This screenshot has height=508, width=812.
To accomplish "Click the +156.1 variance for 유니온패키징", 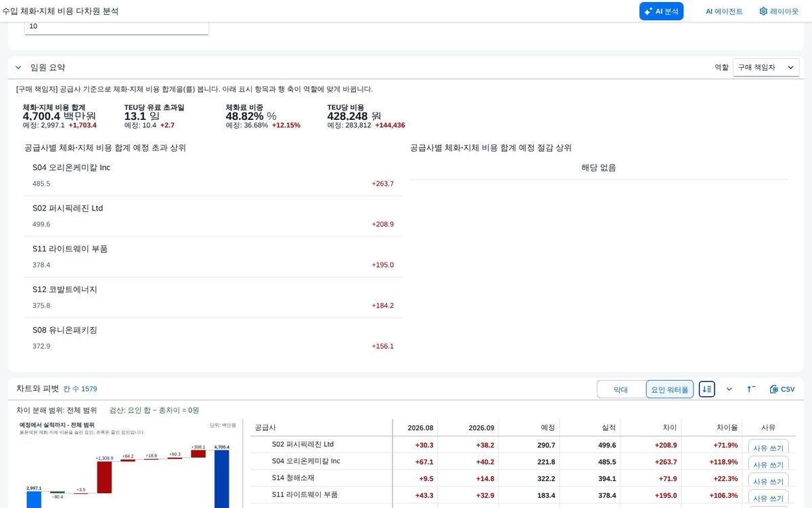I will (382, 346).
